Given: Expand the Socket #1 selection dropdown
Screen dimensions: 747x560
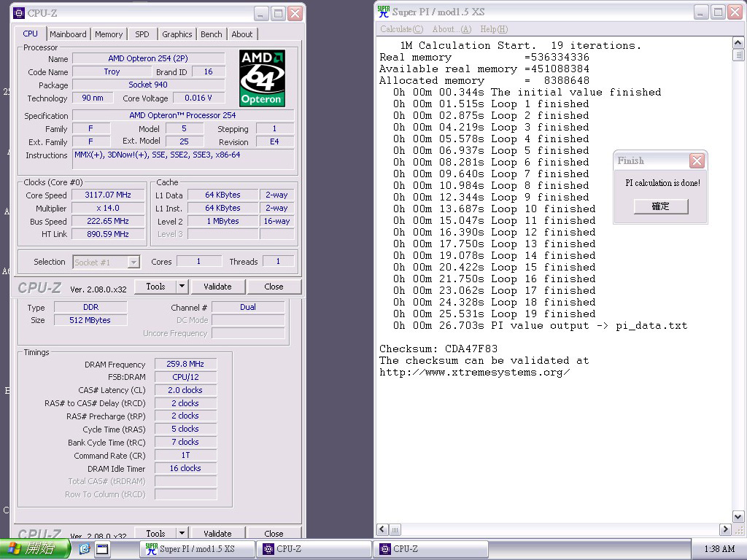Looking at the screenshot, I should pos(134,262).
